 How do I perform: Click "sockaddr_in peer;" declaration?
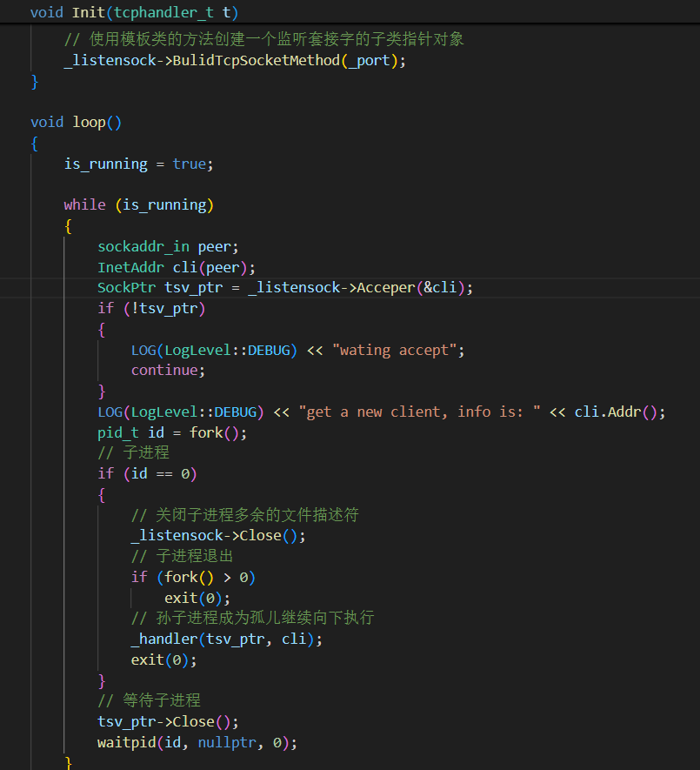[x=168, y=246]
